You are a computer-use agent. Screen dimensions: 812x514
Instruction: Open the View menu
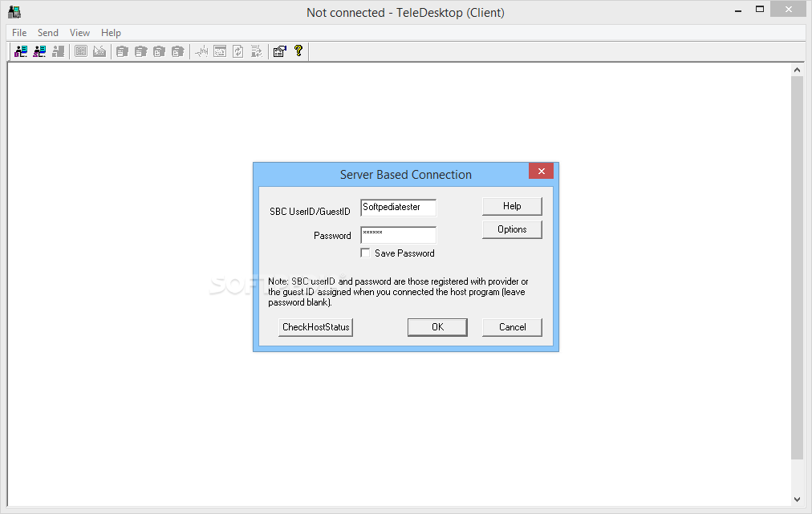click(79, 33)
